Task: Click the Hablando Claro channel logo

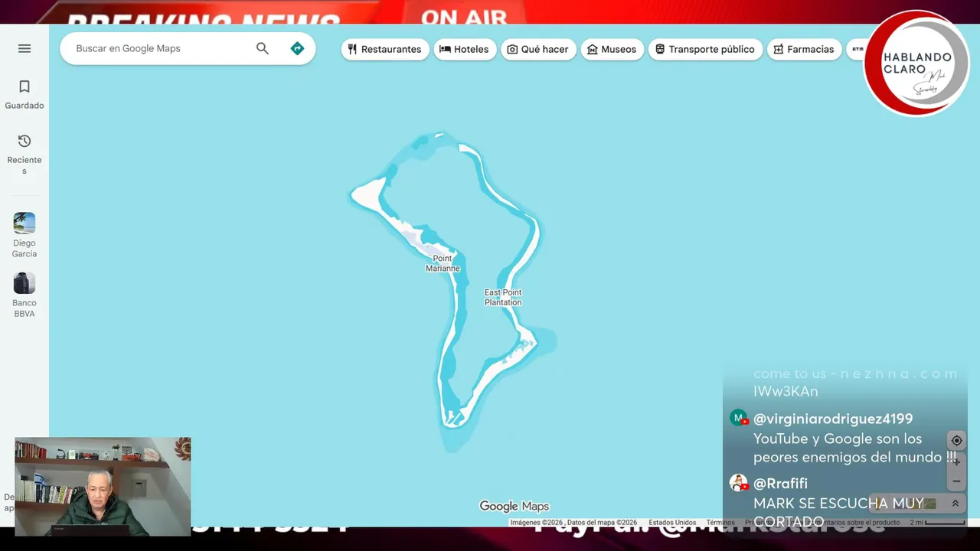Action: [916, 64]
